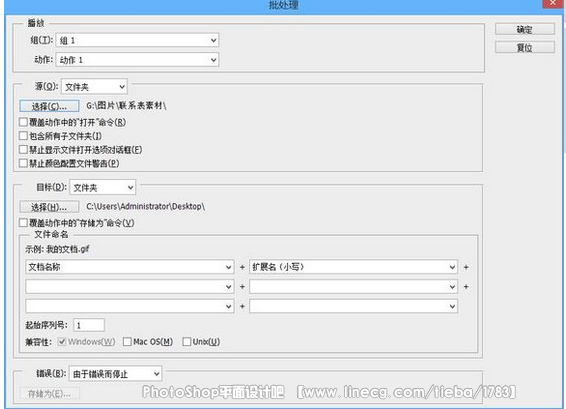Expand the 源(O) source dropdown
Screen dimensions: 566x409
click(95, 87)
